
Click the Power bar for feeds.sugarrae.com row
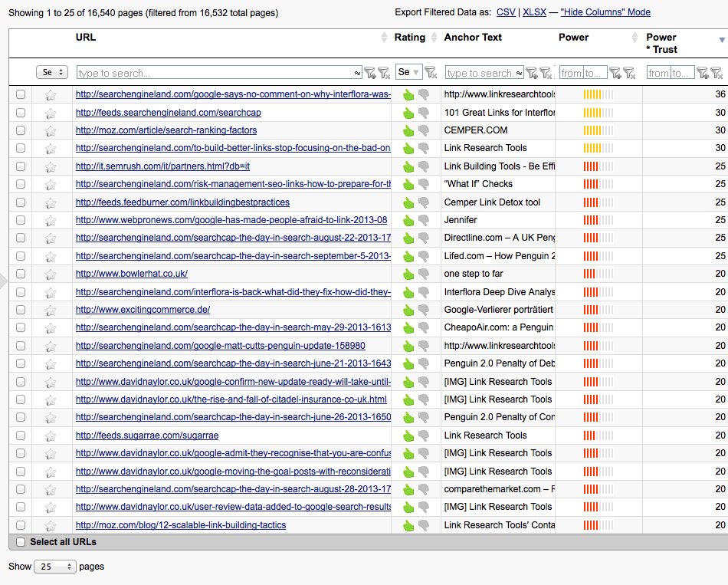click(x=598, y=435)
